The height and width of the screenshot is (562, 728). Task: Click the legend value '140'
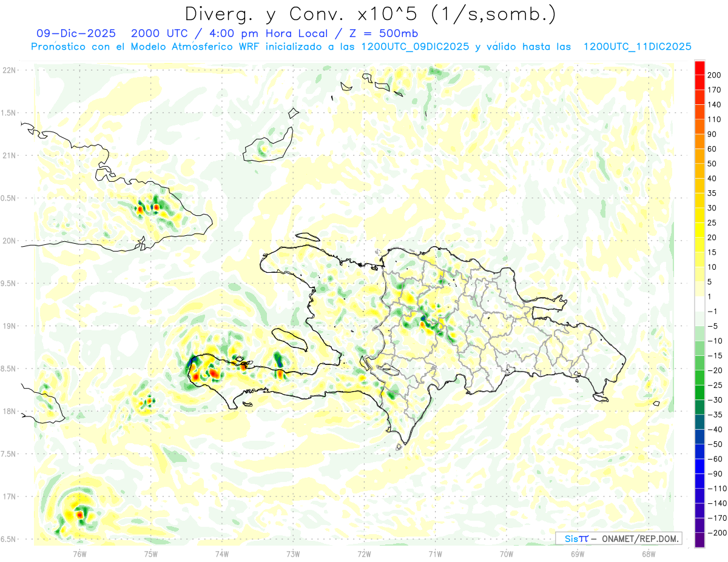point(714,105)
